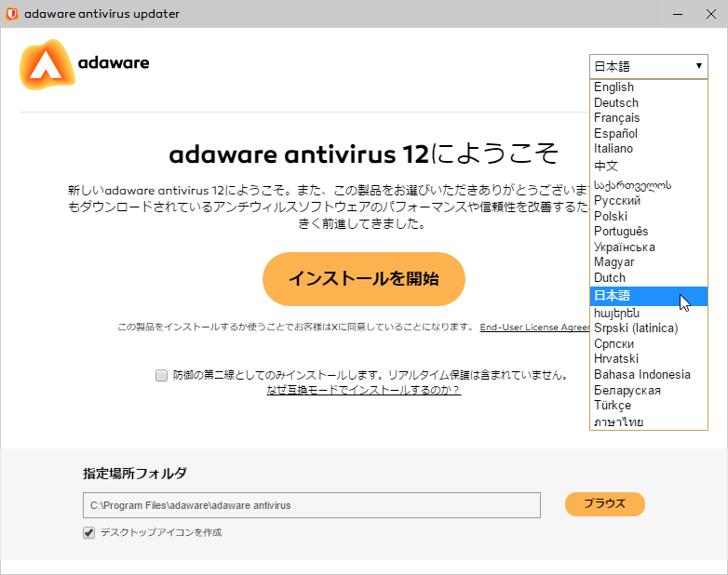The width and height of the screenshot is (728, 575).
Task: Select 中文 language option
Action: 648,166
